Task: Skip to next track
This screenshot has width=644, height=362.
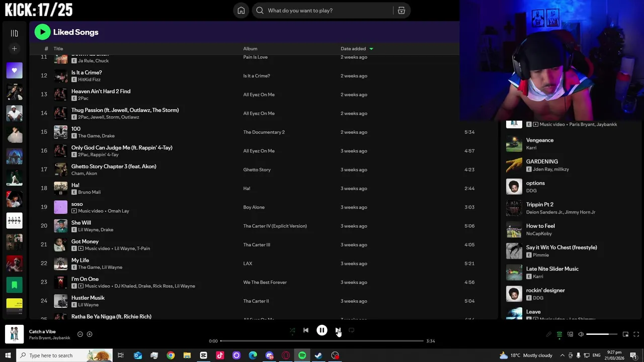Action: (338, 330)
